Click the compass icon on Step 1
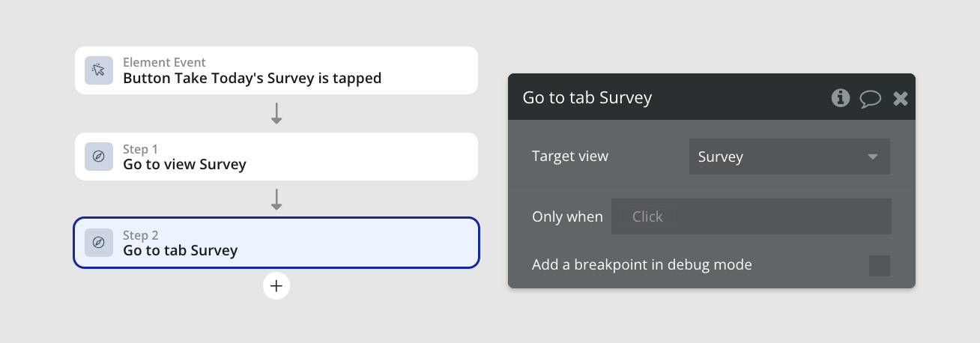 [x=98, y=157]
